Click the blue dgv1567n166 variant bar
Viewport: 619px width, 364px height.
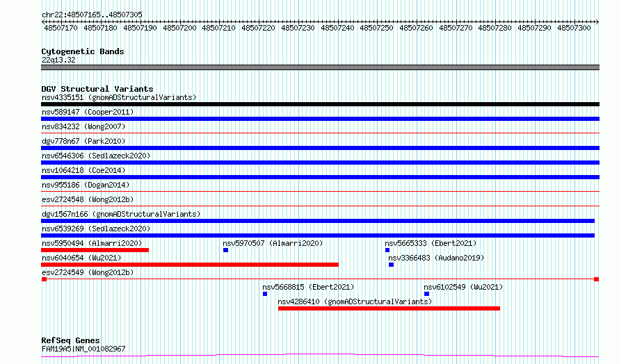click(318, 221)
